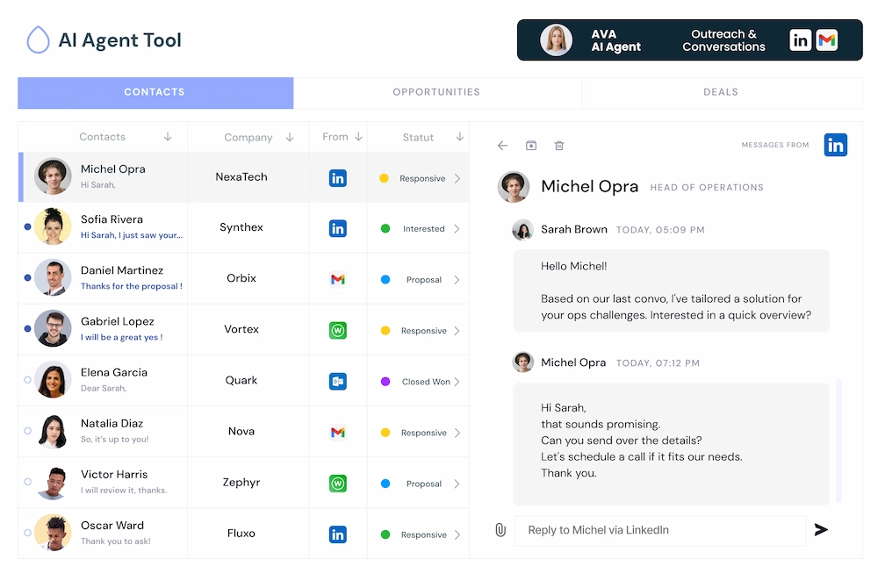Screen dimensions: 878x588
Task: Click the LinkedIn source icon in the NexaTech row
Action: click(x=338, y=178)
